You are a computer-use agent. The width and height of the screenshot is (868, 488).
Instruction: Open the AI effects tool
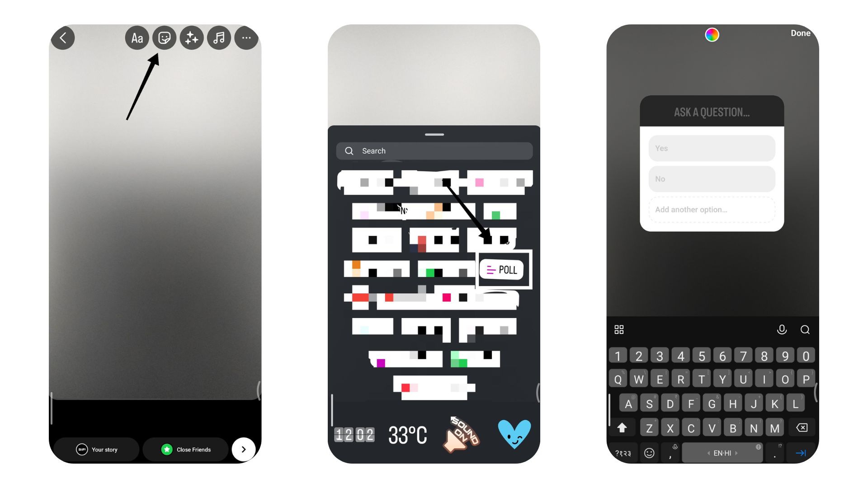pyautogui.click(x=191, y=38)
